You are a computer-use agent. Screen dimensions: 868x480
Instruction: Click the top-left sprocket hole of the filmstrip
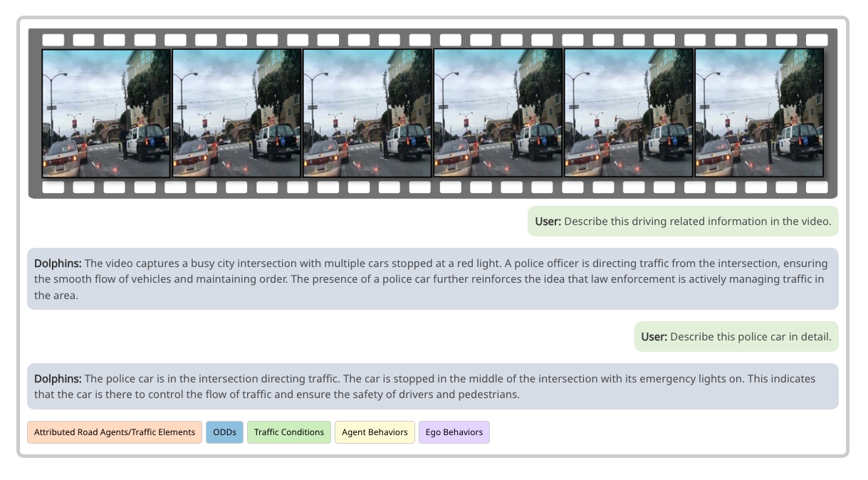(x=53, y=40)
